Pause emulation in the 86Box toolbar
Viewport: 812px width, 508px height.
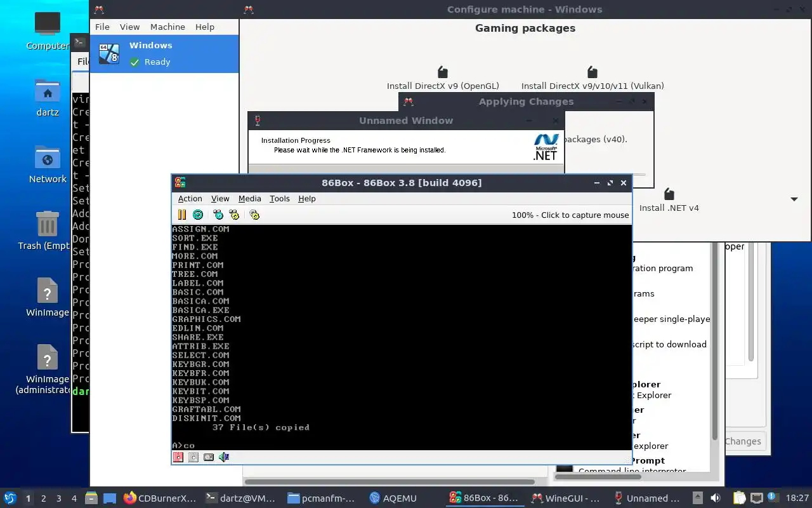[182, 215]
